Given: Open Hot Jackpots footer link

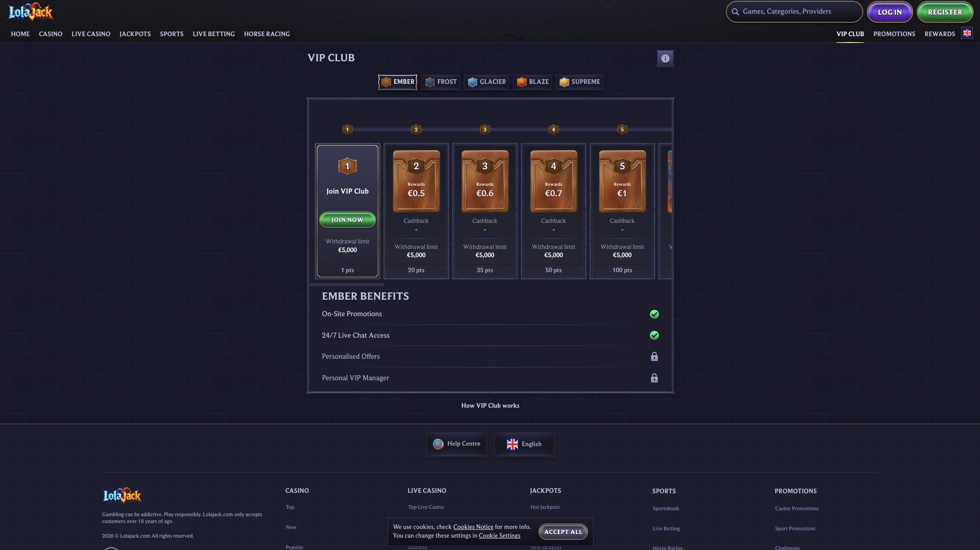Looking at the screenshot, I should [545, 507].
